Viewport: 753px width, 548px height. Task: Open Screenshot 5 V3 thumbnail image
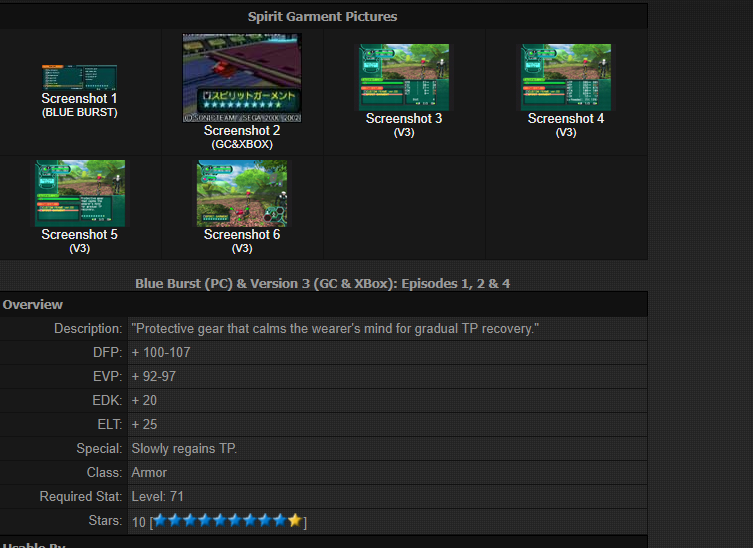80,193
